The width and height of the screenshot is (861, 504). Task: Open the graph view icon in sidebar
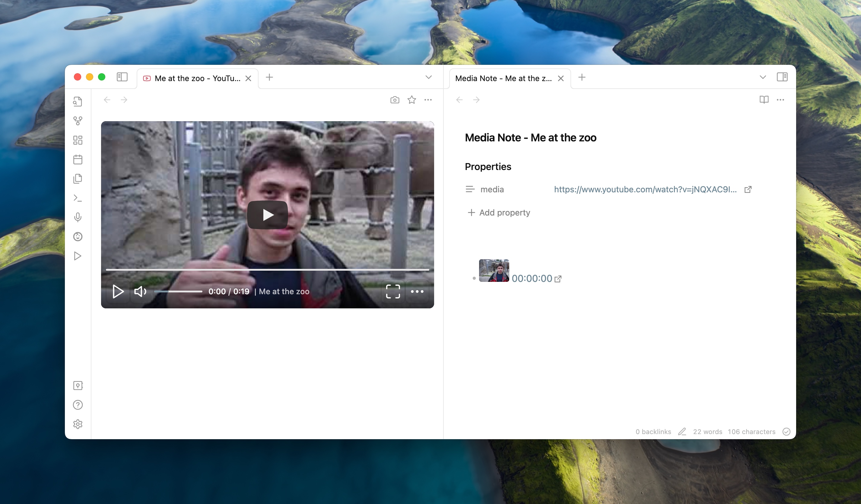tap(78, 121)
